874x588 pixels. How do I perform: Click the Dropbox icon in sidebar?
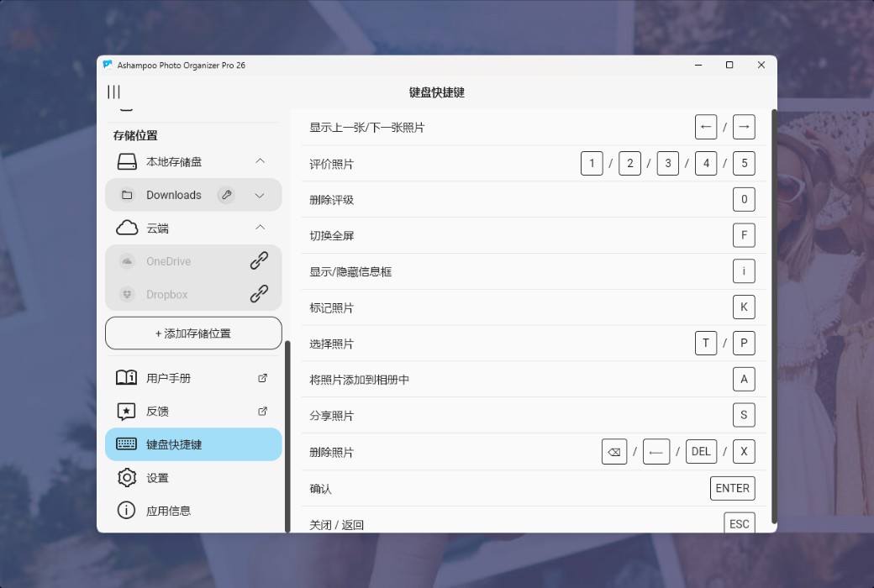coord(128,295)
